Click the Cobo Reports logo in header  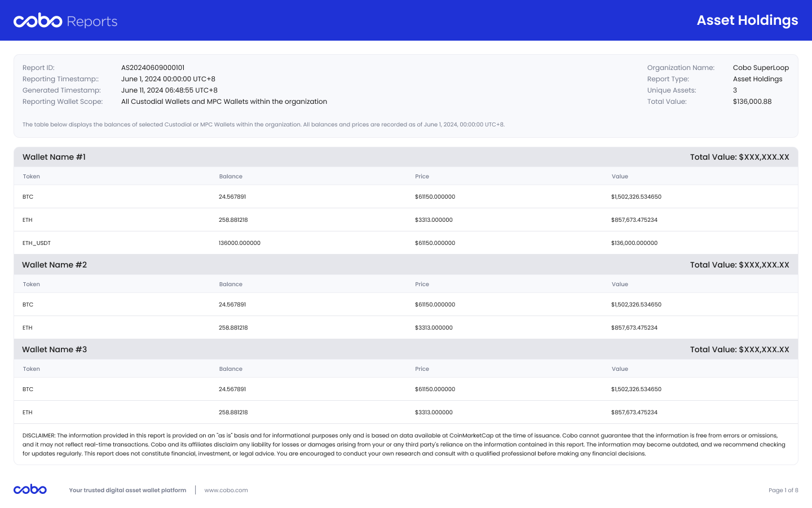[65, 21]
